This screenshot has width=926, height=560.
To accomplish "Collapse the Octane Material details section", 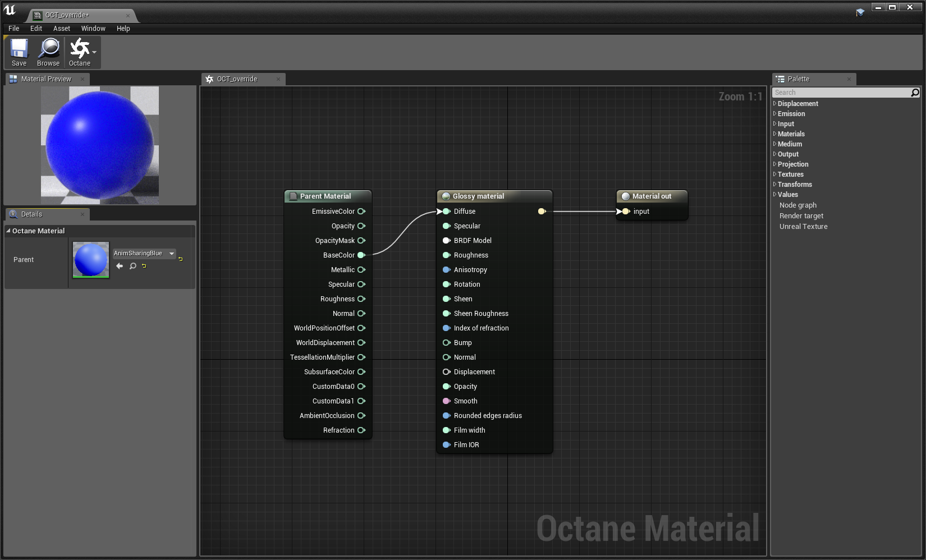I will [8, 231].
